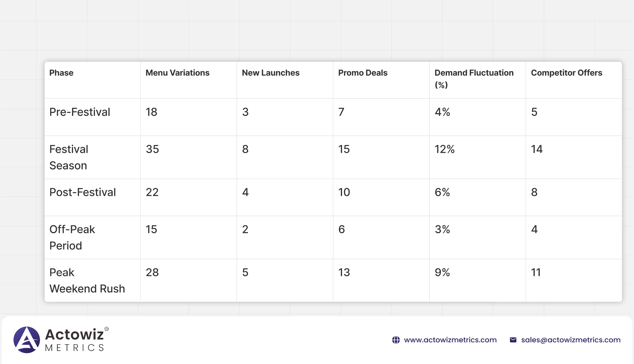Select the 13 promo deals cell

point(344,272)
